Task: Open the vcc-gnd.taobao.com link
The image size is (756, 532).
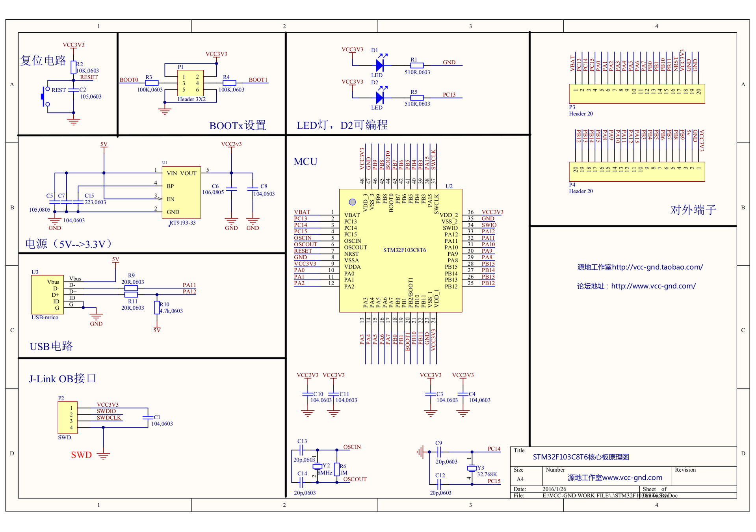Action: tap(658, 267)
